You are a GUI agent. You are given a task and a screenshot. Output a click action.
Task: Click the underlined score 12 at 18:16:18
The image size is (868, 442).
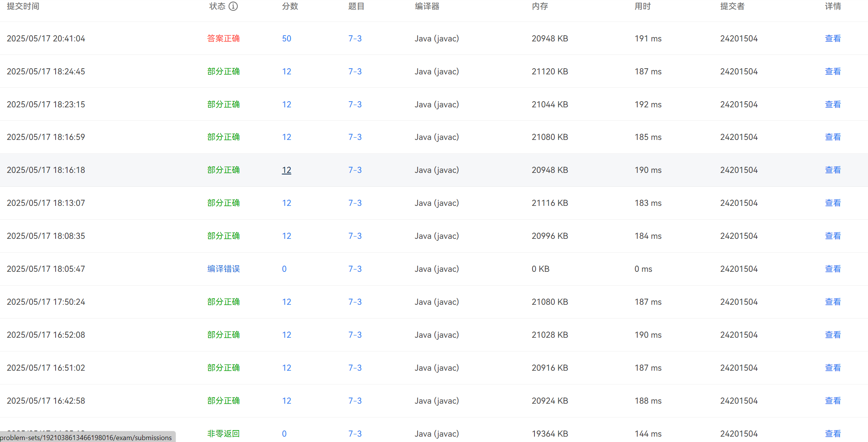click(286, 170)
